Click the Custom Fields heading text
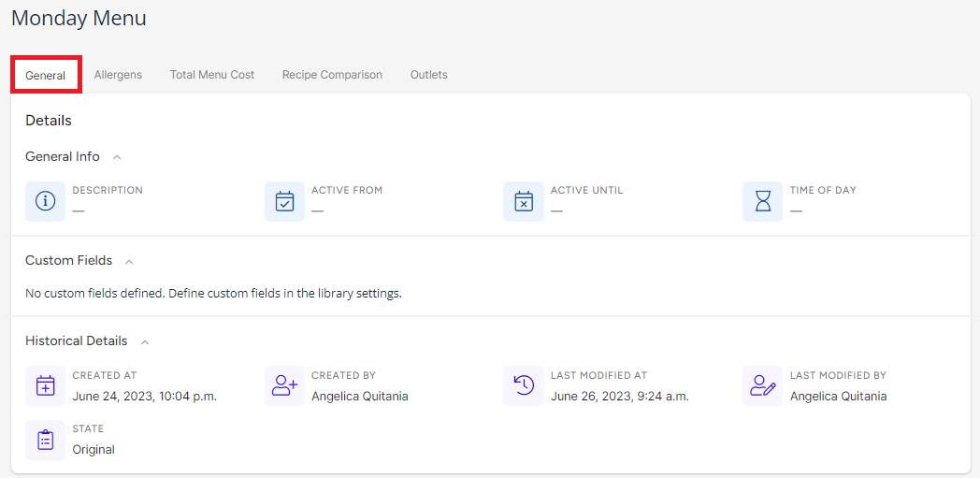The width and height of the screenshot is (980, 478). pyautogui.click(x=69, y=261)
